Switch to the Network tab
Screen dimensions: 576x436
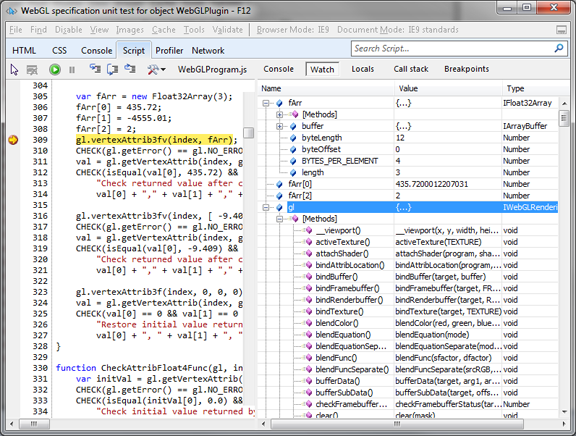tap(208, 50)
